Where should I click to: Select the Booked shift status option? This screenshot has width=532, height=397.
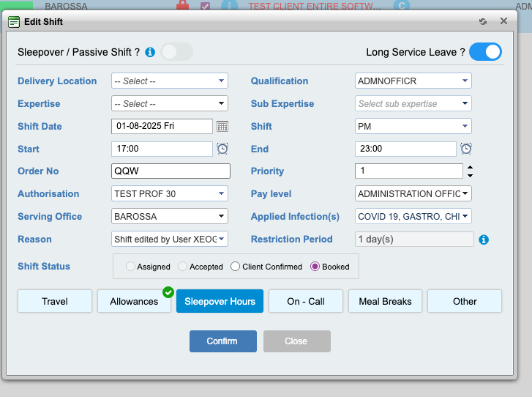[315, 267]
